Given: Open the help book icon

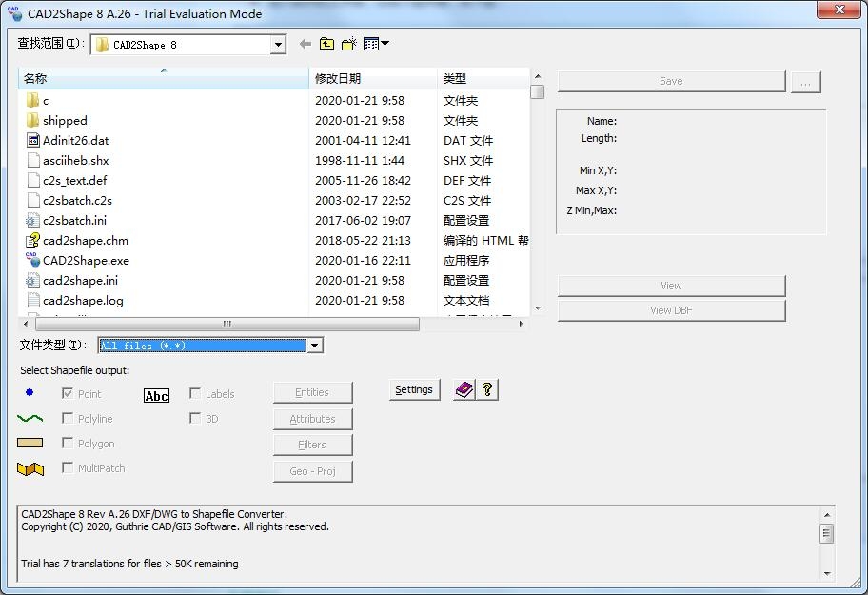Looking at the screenshot, I should pyautogui.click(x=464, y=389).
